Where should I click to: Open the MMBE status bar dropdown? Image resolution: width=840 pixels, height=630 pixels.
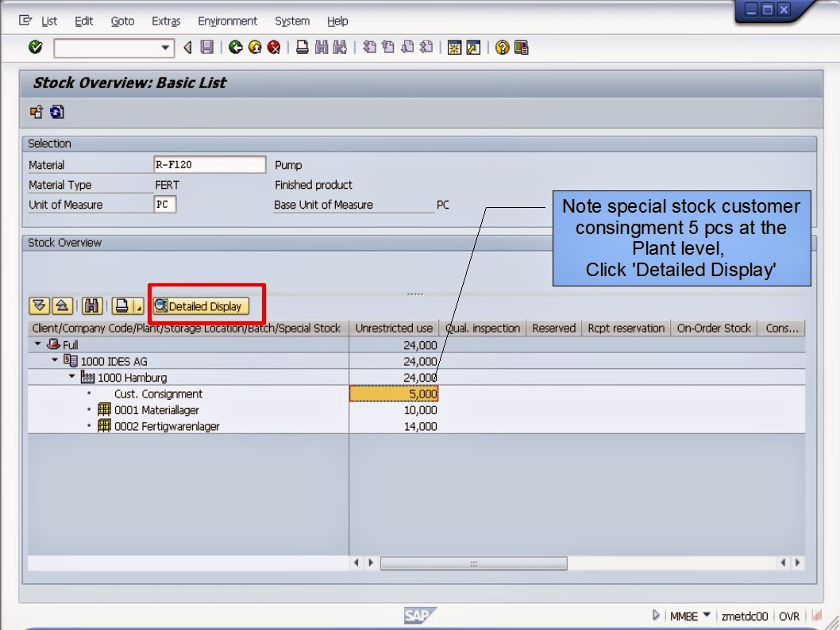click(x=707, y=615)
